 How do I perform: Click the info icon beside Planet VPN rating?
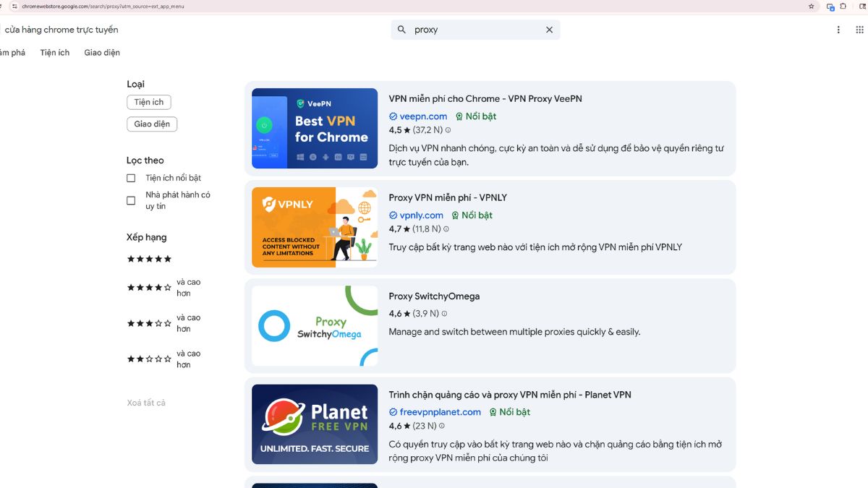click(x=442, y=427)
